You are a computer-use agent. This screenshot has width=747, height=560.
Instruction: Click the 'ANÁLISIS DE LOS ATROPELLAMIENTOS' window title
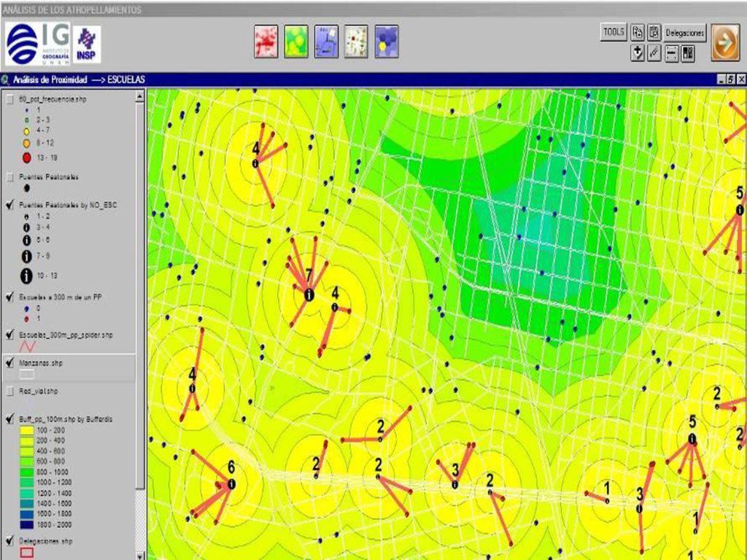(72, 9)
